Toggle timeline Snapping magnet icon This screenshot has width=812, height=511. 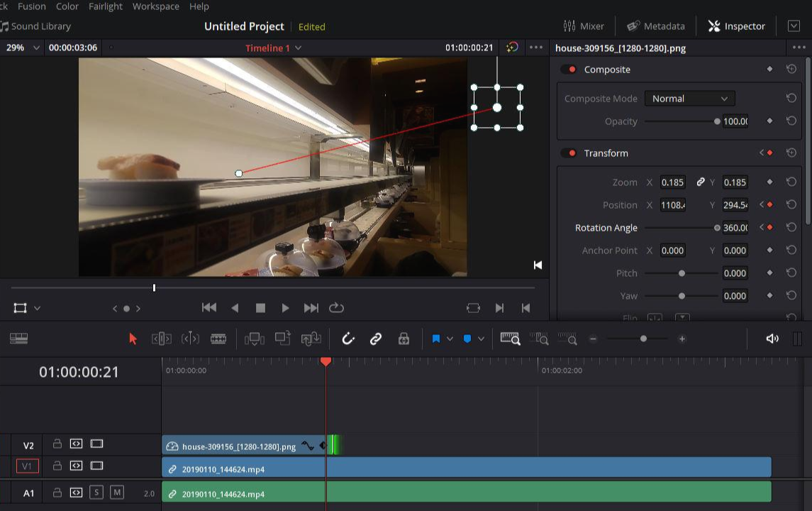(348, 339)
